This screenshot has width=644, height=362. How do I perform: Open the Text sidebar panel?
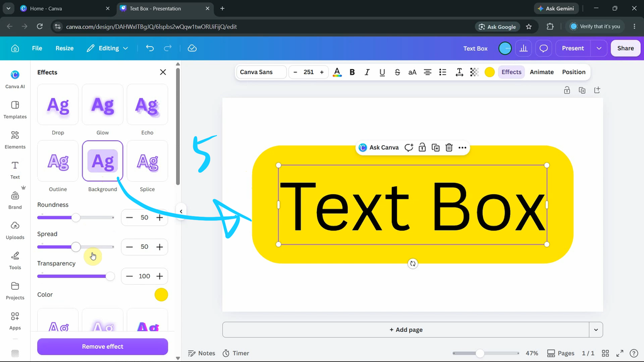click(15, 170)
